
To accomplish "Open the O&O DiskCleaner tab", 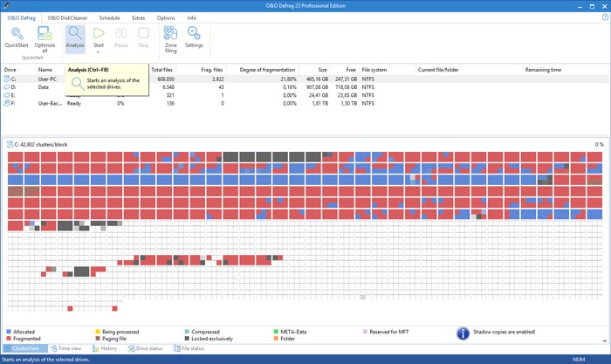I will 67,18.
